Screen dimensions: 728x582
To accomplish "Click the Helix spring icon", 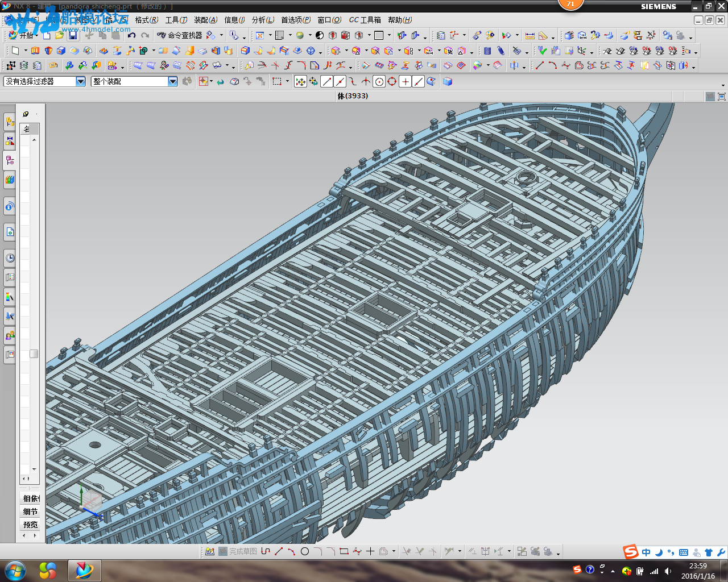I will click(501, 51).
